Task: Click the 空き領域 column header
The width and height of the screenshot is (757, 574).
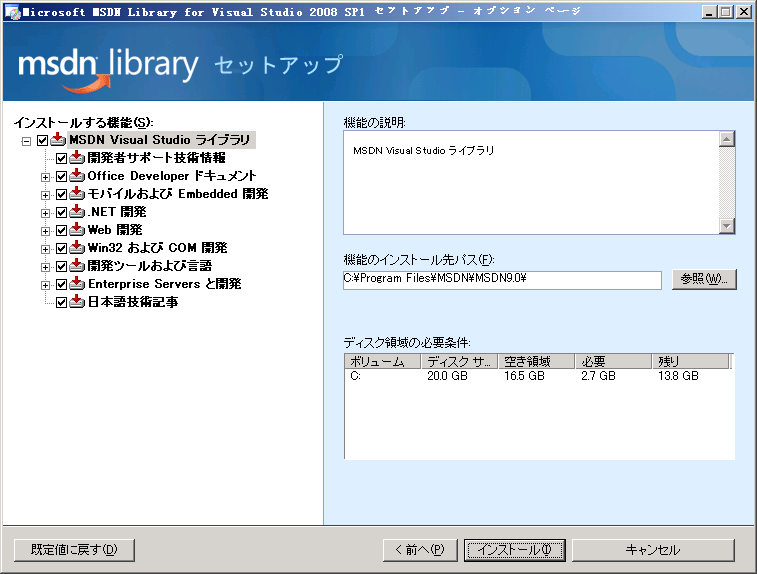Action: pos(536,361)
